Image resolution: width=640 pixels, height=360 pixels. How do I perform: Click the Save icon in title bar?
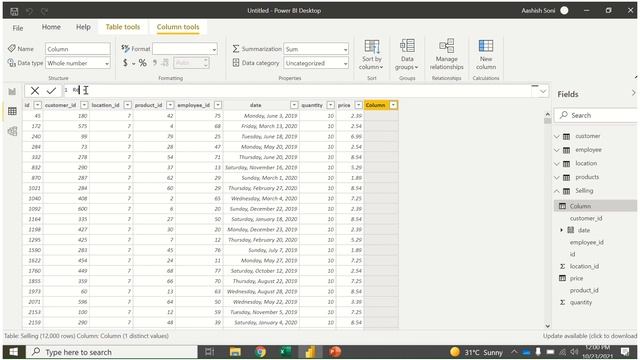(x=14, y=11)
